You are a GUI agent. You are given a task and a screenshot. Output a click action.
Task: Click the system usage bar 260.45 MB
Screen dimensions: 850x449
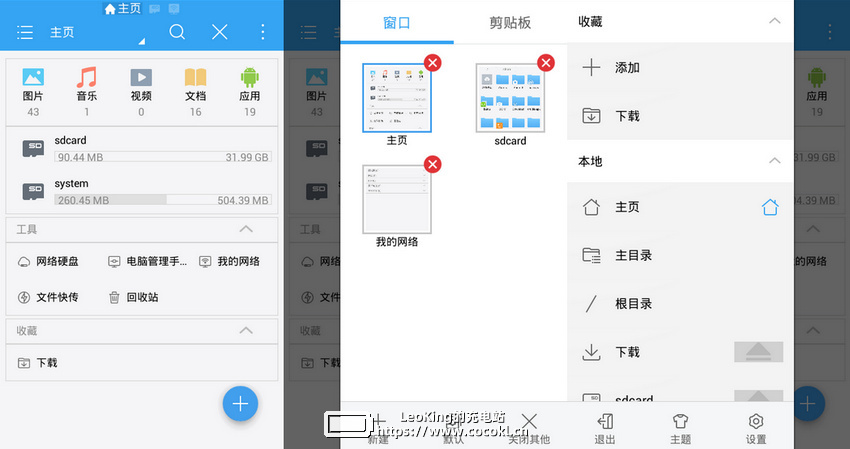pyautogui.click(x=163, y=200)
